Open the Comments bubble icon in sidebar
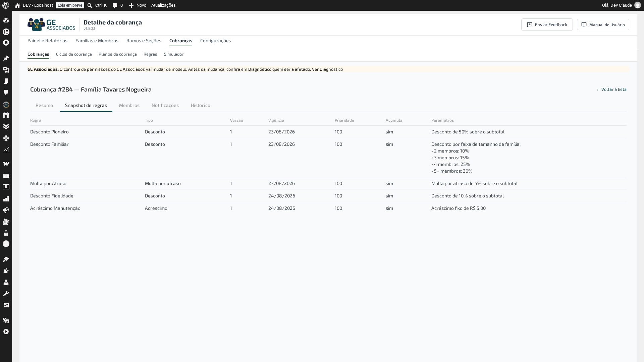The height and width of the screenshot is (362, 644). coord(6,93)
